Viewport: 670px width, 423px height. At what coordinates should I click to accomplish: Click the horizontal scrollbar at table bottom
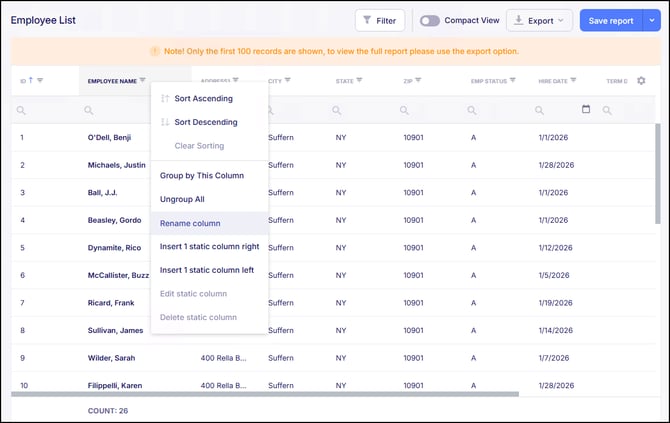point(265,394)
